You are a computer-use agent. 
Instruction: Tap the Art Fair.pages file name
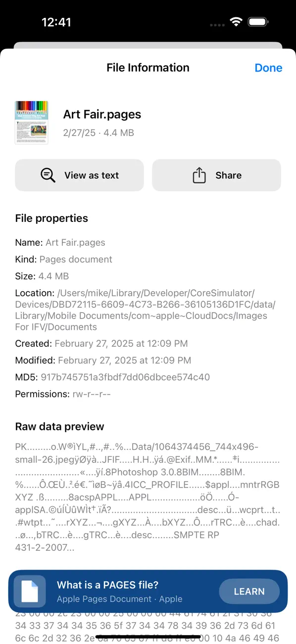point(102,114)
